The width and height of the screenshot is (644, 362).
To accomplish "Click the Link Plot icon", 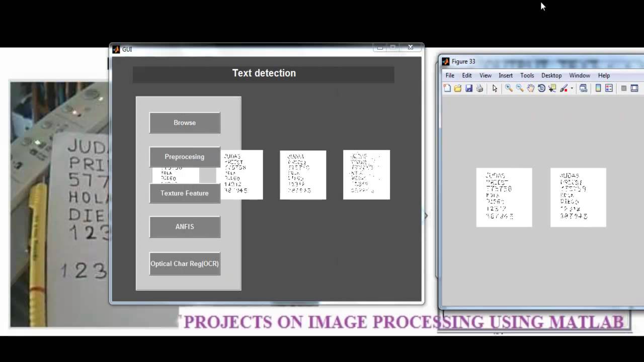I will pos(583,88).
